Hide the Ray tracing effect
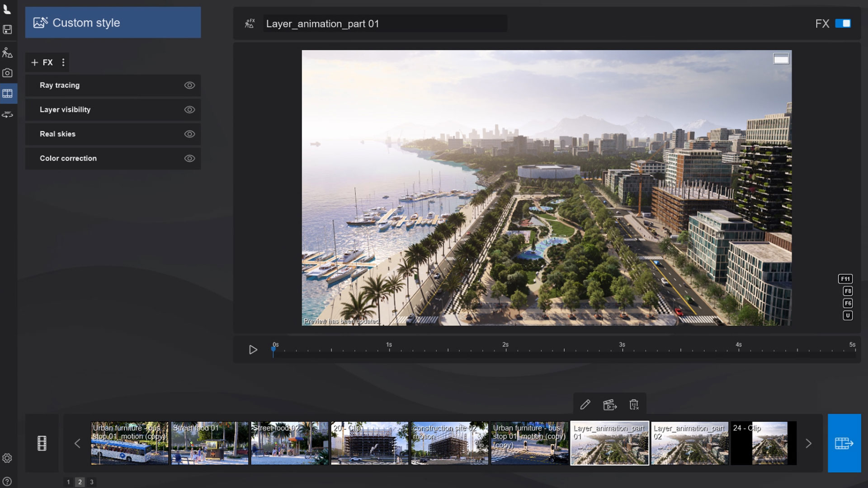Screen dimensions: 868x488 (x=189, y=85)
